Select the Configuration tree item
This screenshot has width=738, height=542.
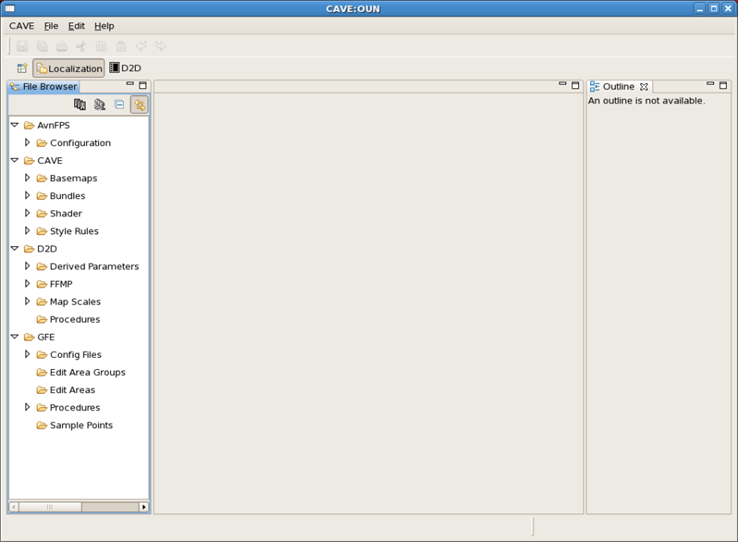[80, 143]
